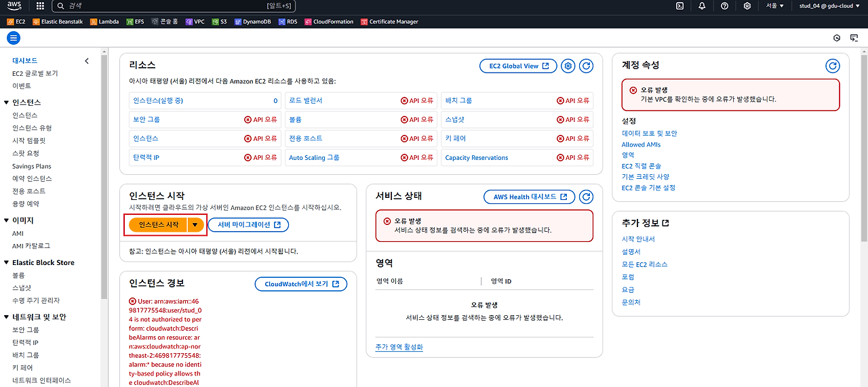The width and height of the screenshot is (868, 387).
Task: Open EFS bookmark shortcut
Action: (x=134, y=22)
